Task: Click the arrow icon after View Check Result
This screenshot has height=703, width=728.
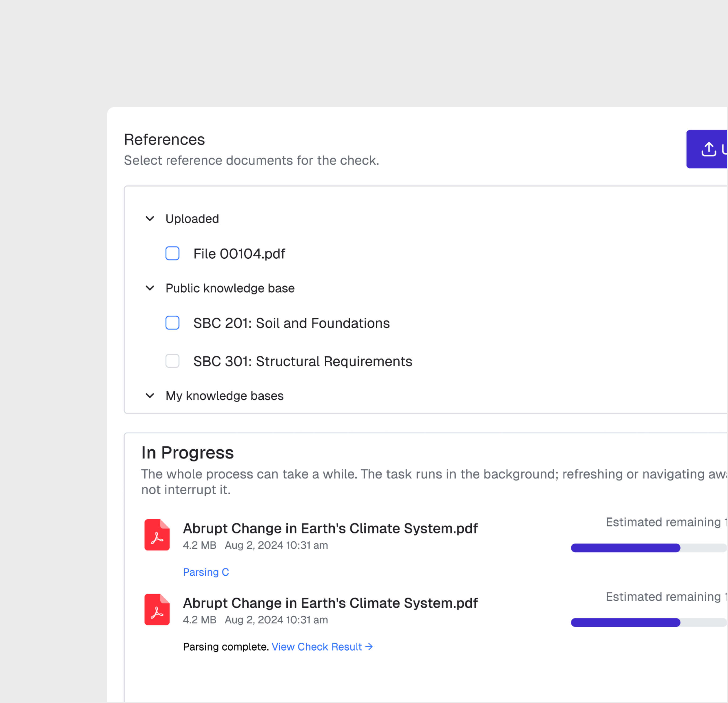Action: pos(369,647)
